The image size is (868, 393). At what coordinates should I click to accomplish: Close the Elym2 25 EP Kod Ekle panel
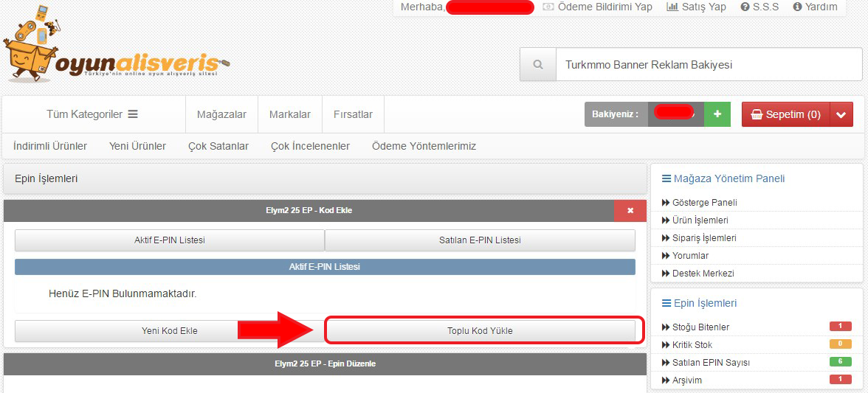pyautogui.click(x=630, y=211)
